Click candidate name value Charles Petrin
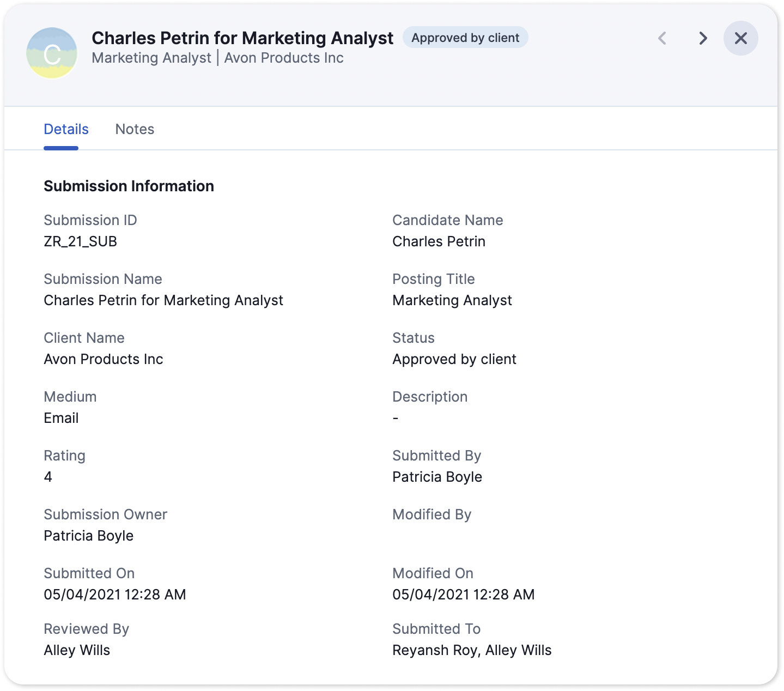Screen dimensions: 784x691 point(439,241)
